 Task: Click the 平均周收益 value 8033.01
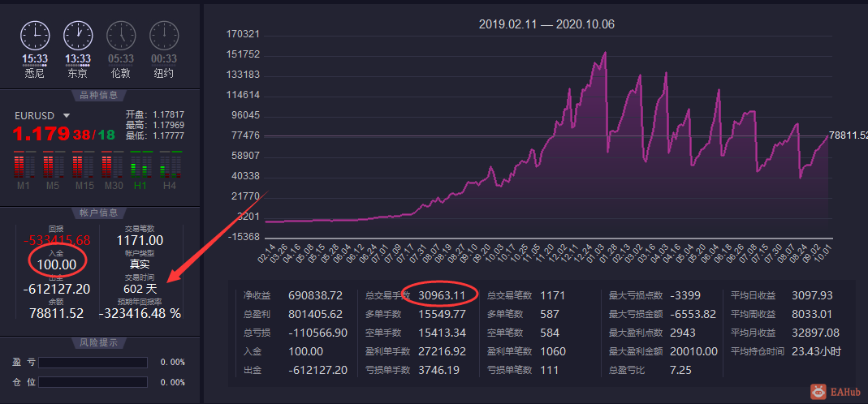812,314
